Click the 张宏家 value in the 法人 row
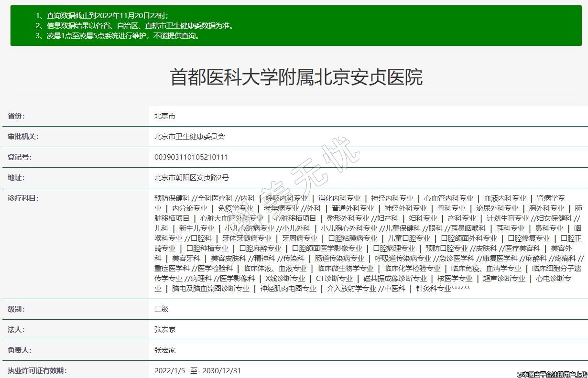The height and width of the screenshot is (378, 588). (x=165, y=330)
